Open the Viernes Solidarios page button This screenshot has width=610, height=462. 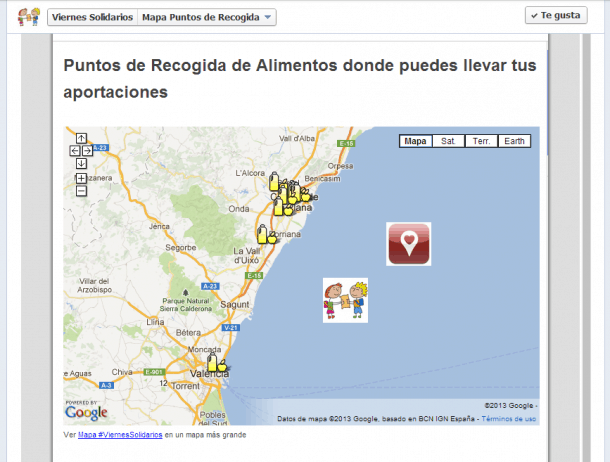(x=93, y=17)
